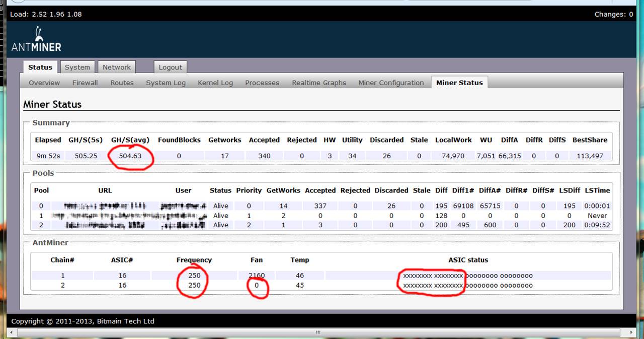Click the 'Diff1#' column header
The height and width of the screenshot is (339, 644).
(x=463, y=190)
